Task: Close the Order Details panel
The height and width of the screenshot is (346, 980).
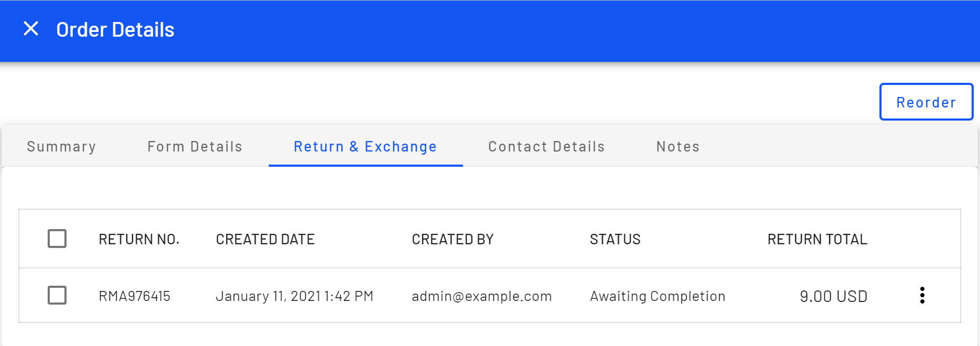Action: point(31,29)
